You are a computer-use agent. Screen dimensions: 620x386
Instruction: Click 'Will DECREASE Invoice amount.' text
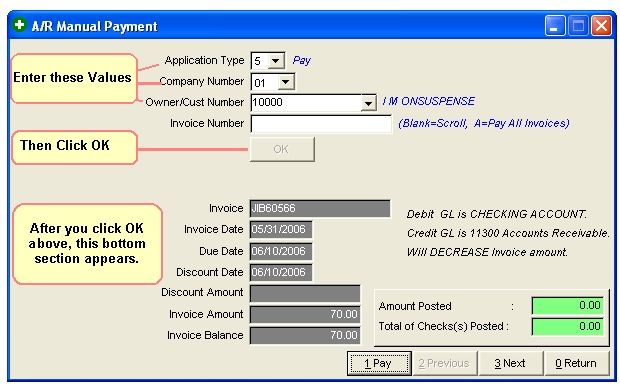pyautogui.click(x=487, y=252)
